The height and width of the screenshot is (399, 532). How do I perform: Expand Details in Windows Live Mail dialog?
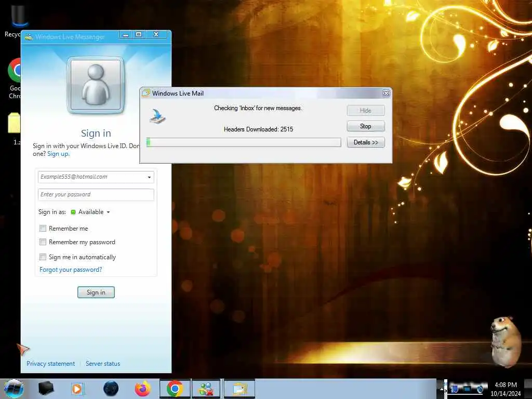click(x=366, y=142)
